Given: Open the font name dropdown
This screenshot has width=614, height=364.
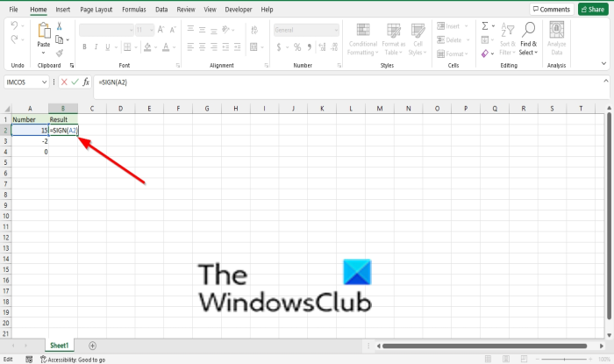Looking at the screenshot, I should tap(132, 30).
